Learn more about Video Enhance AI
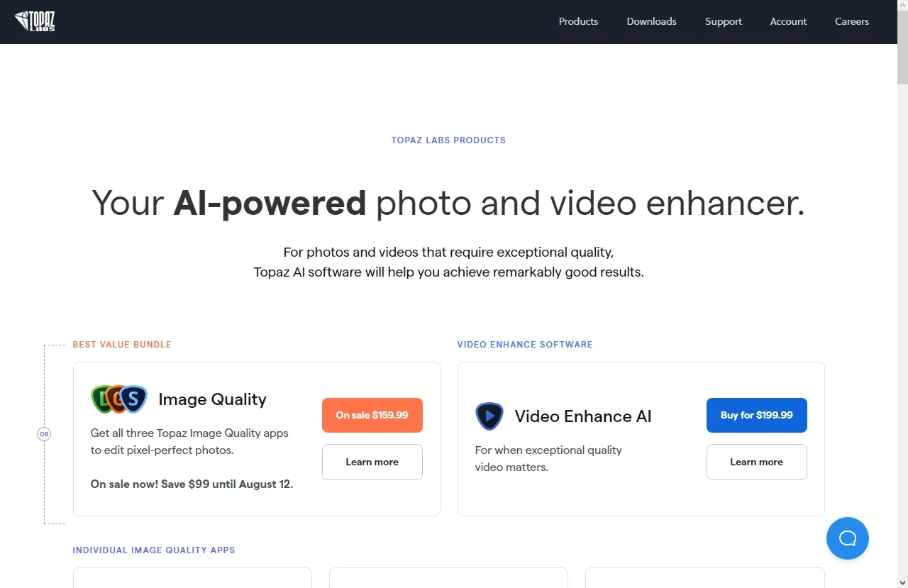The height and width of the screenshot is (588, 908). (756, 462)
